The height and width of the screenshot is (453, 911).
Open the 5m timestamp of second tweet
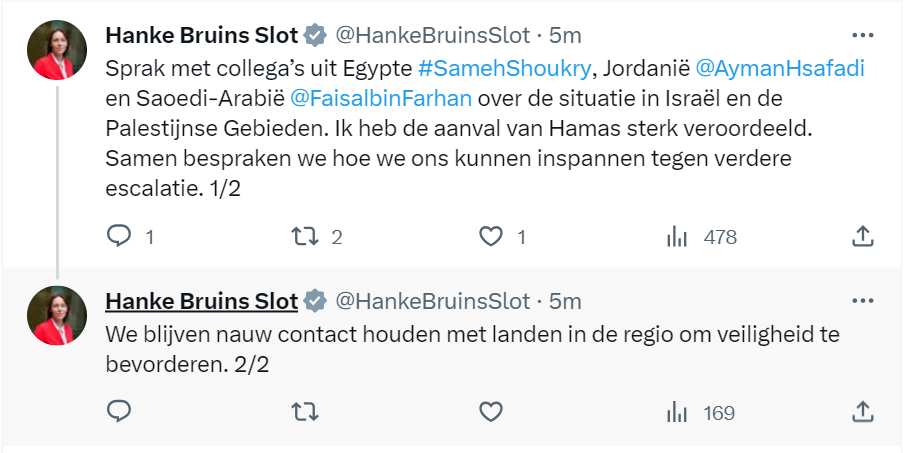[566, 301]
